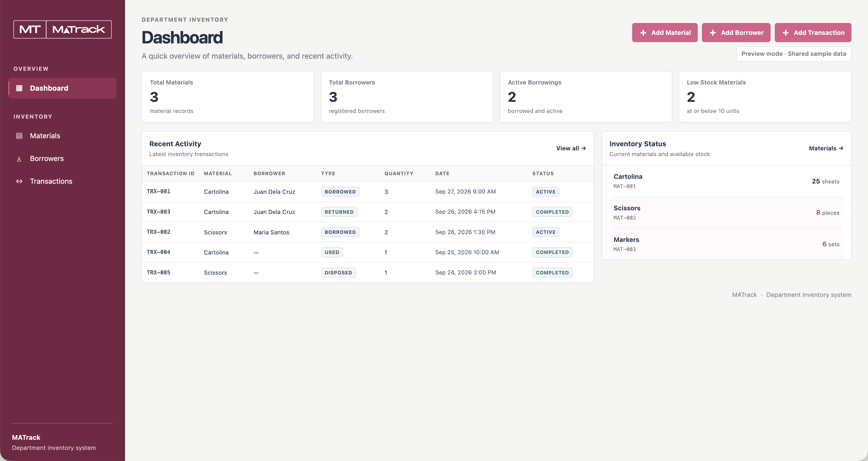Click transaction ID TRX-004
Image resolution: width=868 pixels, height=461 pixels.
158,252
